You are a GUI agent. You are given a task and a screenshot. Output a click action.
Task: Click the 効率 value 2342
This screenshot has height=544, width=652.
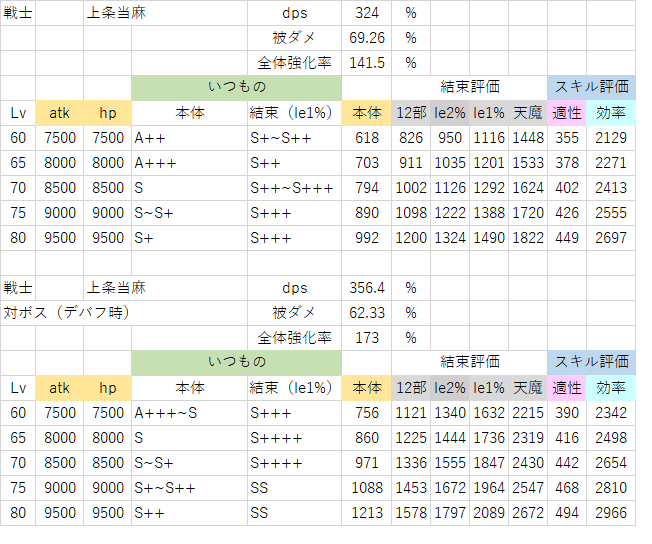coord(611,413)
